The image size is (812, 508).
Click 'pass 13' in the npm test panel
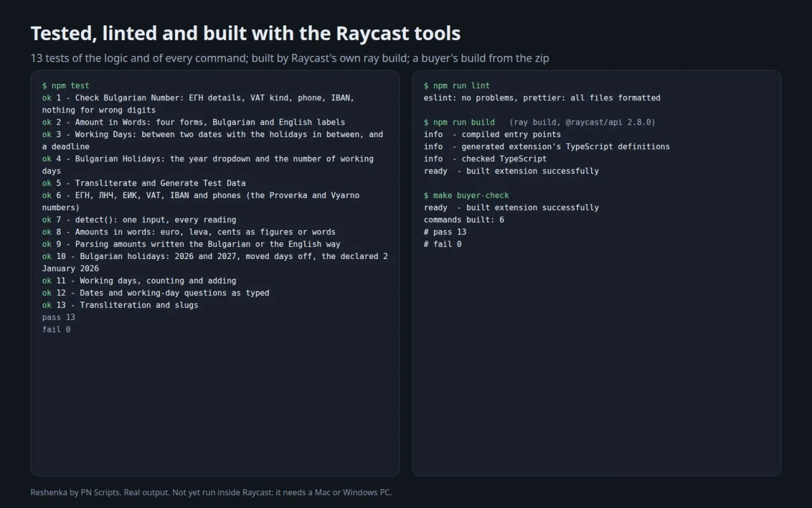59,317
